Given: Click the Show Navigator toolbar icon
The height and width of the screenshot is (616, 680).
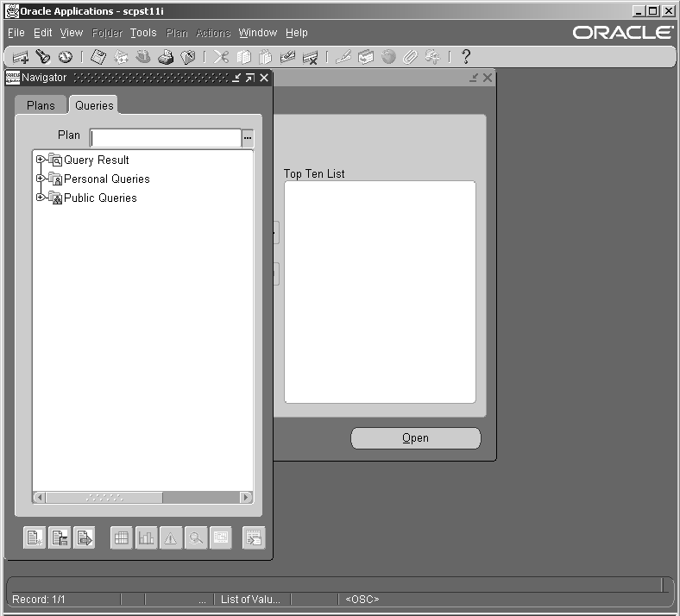Looking at the screenshot, I should 66,57.
